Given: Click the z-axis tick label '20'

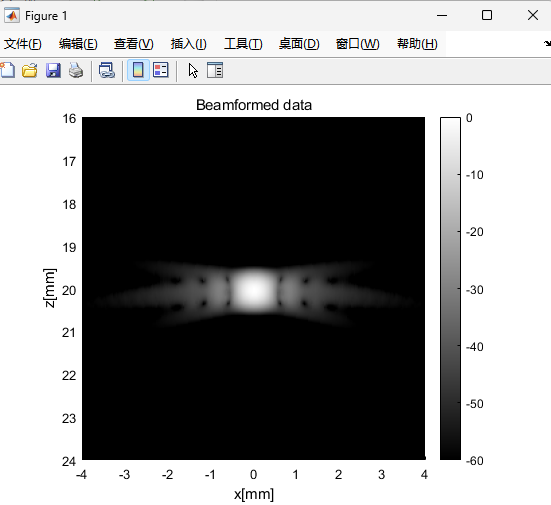Looking at the screenshot, I should coord(69,291).
